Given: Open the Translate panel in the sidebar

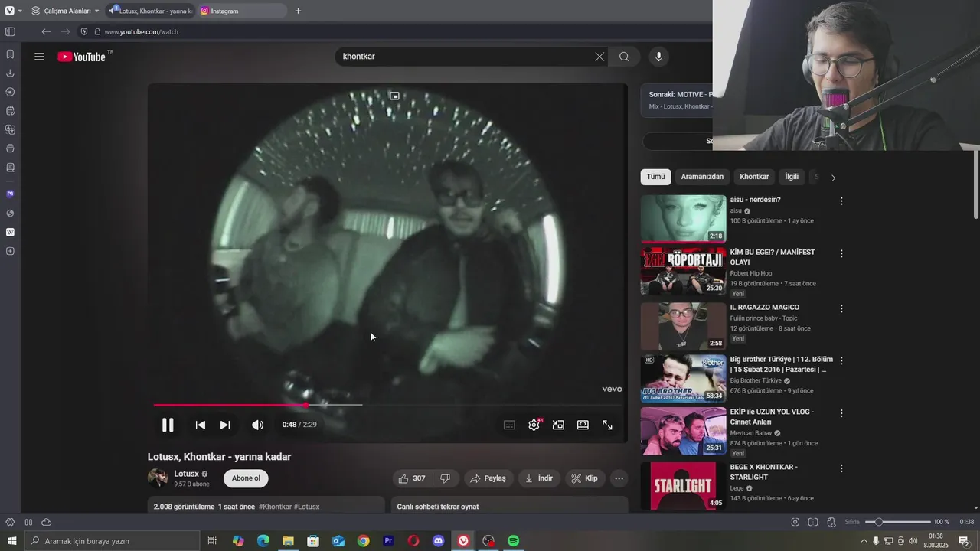Looking at the screenshot, I should click(x=10, y=129).
